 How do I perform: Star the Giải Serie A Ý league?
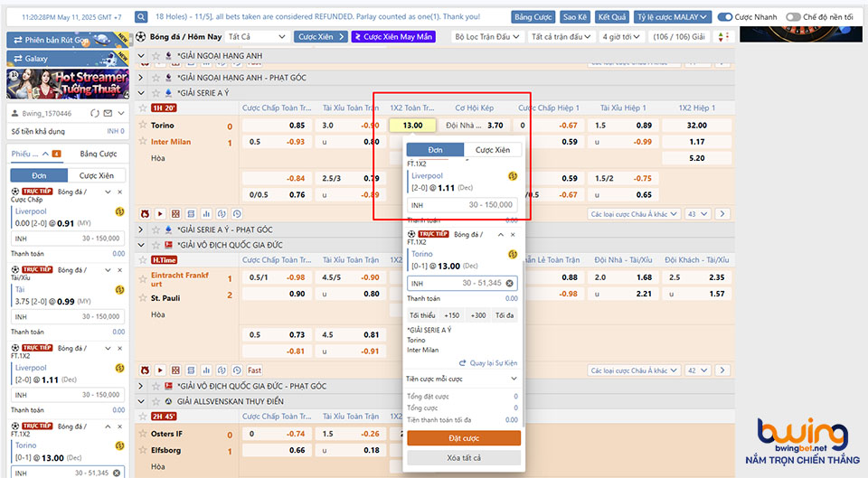(x=156, y=93)
